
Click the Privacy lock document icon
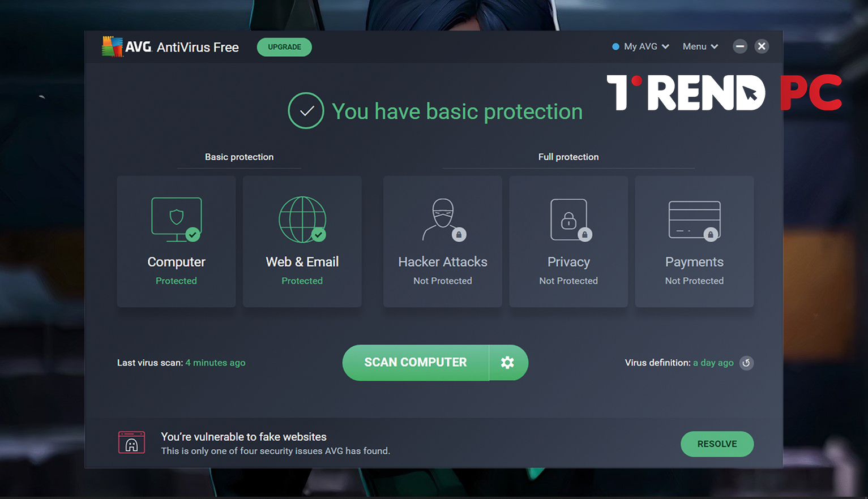570,220
